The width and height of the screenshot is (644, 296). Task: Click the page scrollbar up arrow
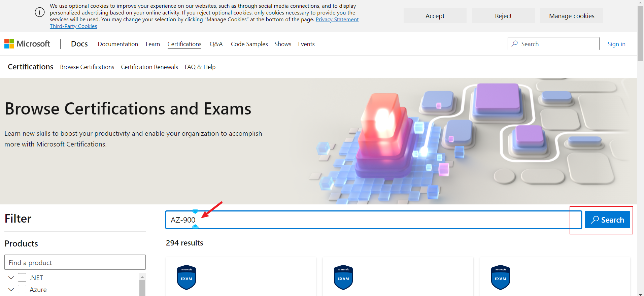point(640,2)
